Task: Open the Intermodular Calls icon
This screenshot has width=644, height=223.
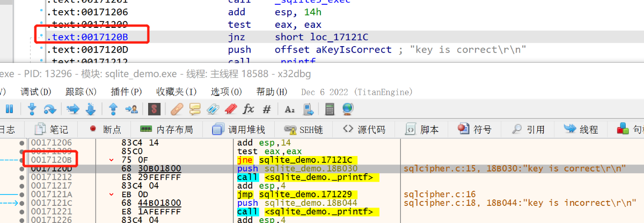Action: coord(309,109)
